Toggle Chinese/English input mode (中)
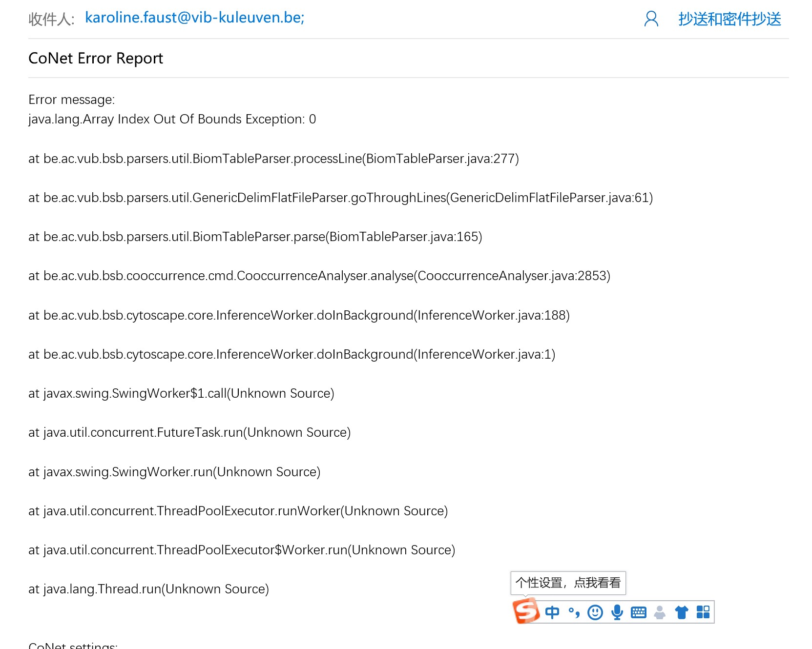The width and height of the screenshot is (812, 649). point(552,612)
